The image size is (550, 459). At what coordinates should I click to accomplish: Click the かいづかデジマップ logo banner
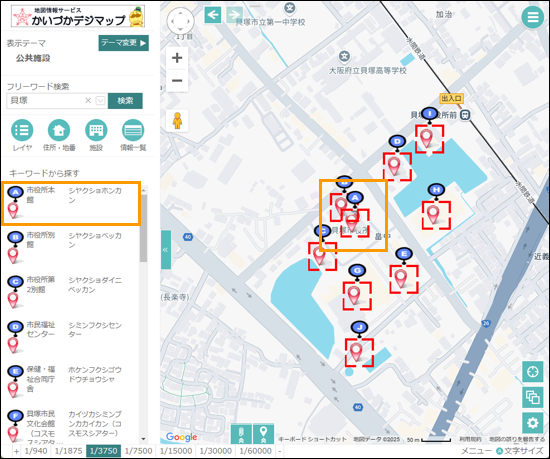pos(78,16)
